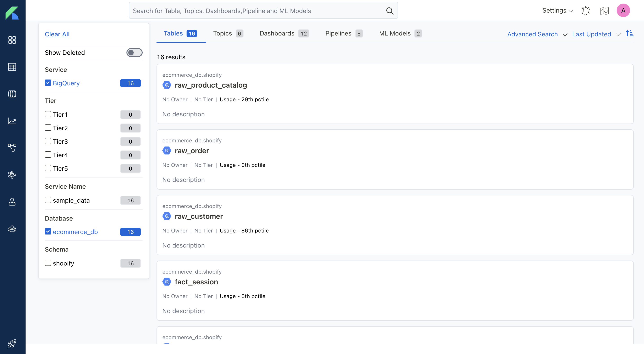Check the Tier1 filter checkbox
644x354 pixels.
click(x=48, y=114)
